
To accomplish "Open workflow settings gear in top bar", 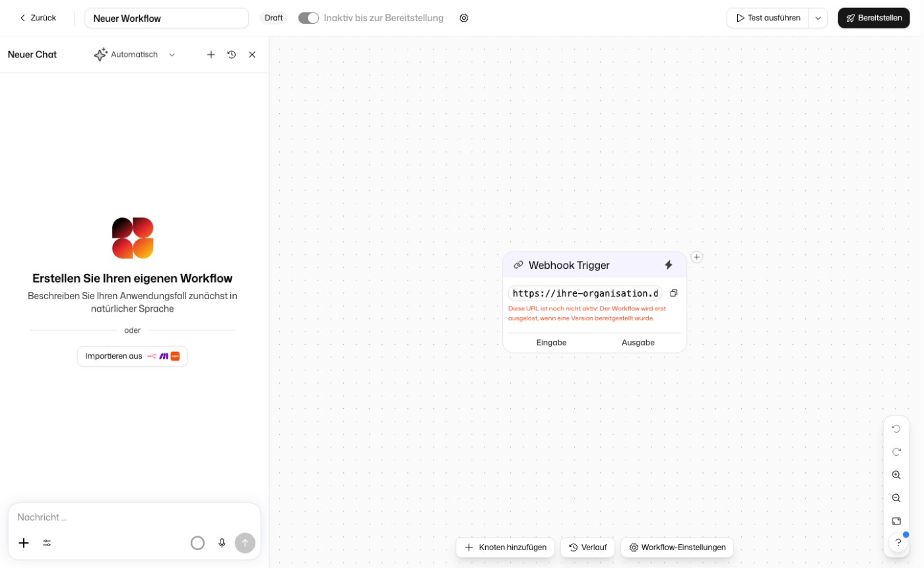I will [x=464, y=18].
